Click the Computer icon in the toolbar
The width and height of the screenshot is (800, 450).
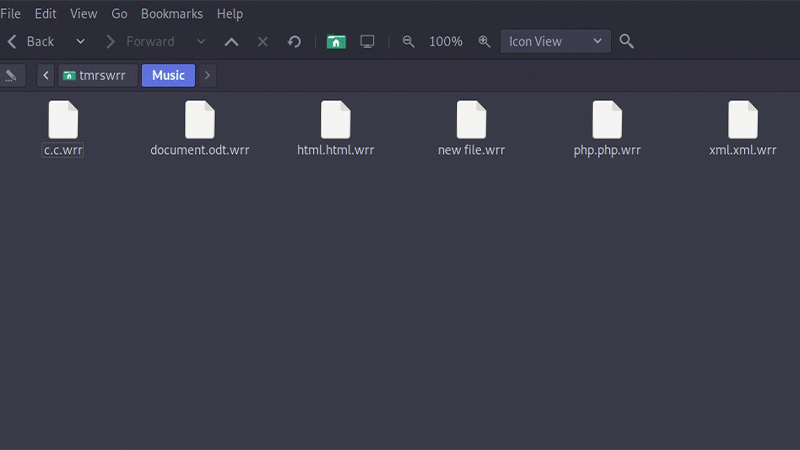367,42
